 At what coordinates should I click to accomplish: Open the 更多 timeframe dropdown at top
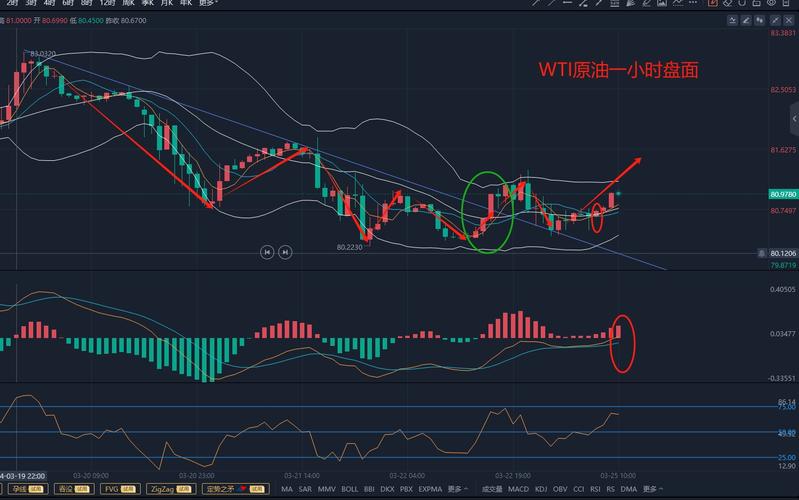tap(208, 3)
